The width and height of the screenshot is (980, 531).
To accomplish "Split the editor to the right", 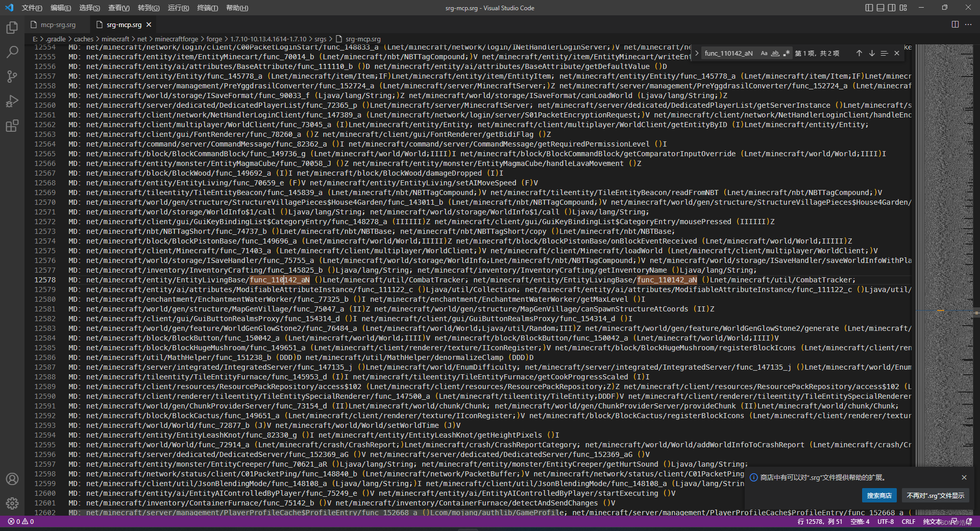I will point(955,25).
